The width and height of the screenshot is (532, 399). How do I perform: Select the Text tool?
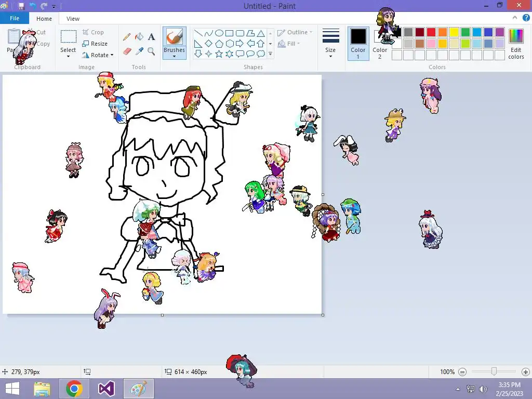click(151, 37)
